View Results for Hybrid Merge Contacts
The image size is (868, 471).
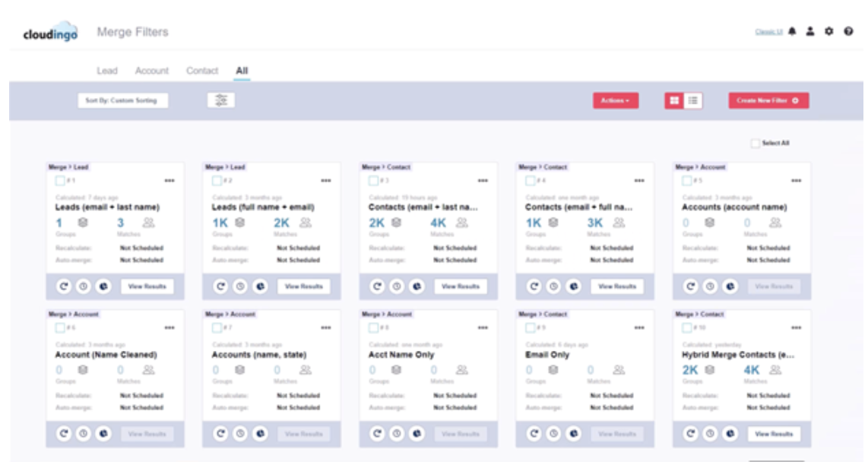pyautogui.click(x=775, y=434)
